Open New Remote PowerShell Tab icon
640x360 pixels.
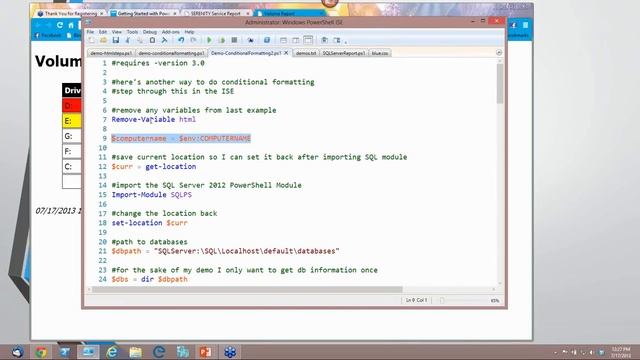(x=251, y=40)
